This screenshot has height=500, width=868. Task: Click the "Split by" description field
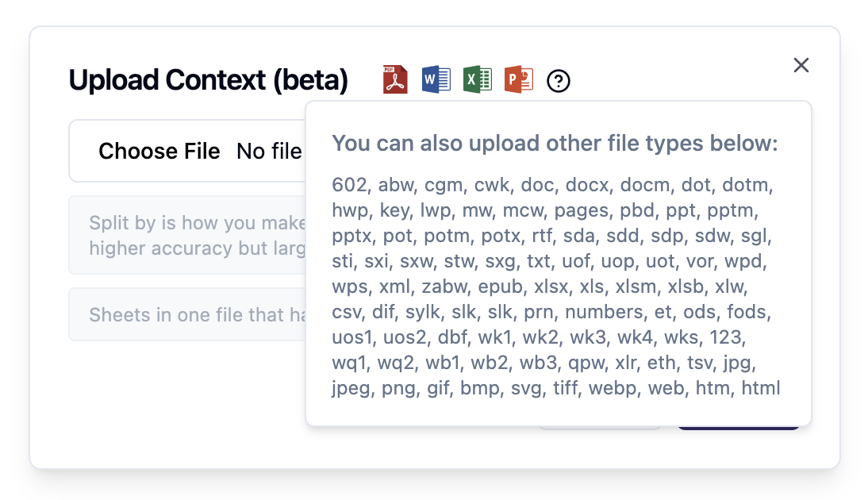pyautogui.click(x=189, y=235)
